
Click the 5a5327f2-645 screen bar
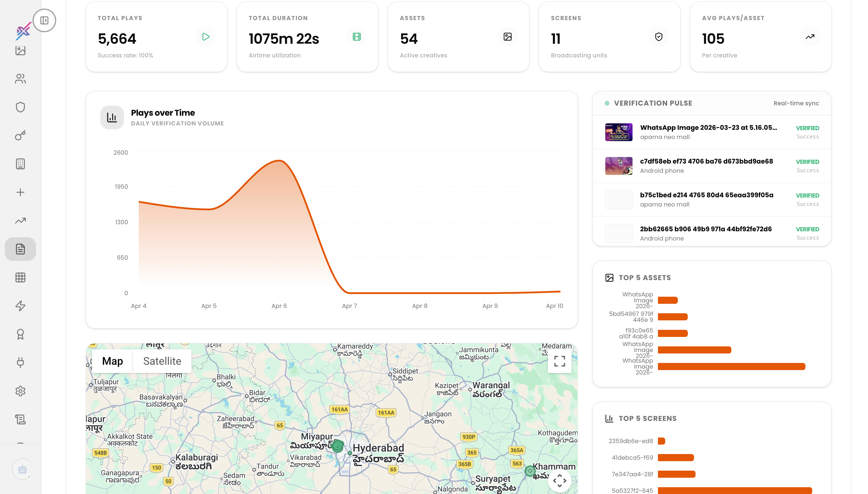(735, 490)
